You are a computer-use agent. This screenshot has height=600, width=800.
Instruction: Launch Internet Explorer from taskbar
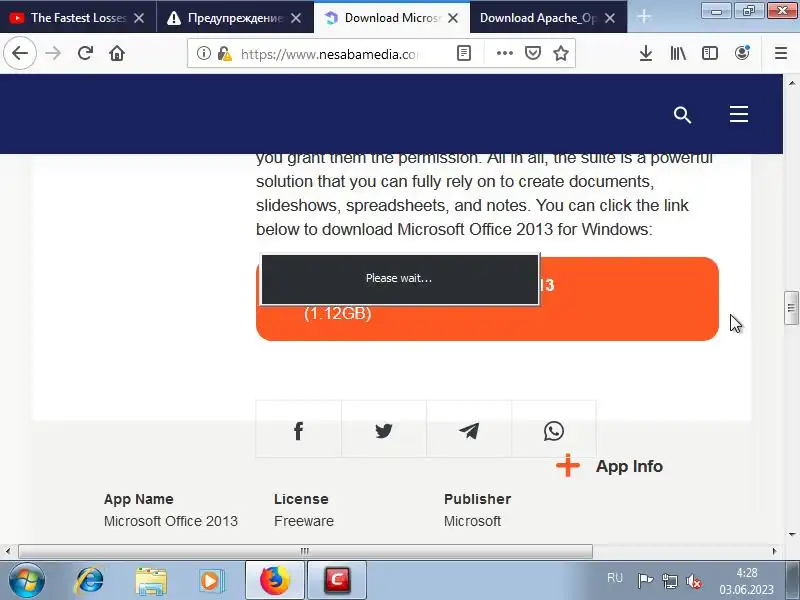point(89,580)
